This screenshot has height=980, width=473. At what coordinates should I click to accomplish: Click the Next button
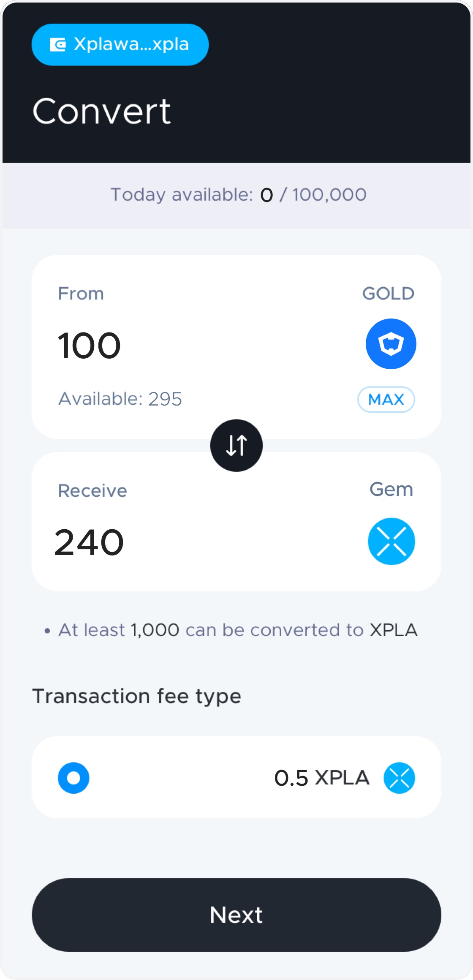tap(236, 915)
